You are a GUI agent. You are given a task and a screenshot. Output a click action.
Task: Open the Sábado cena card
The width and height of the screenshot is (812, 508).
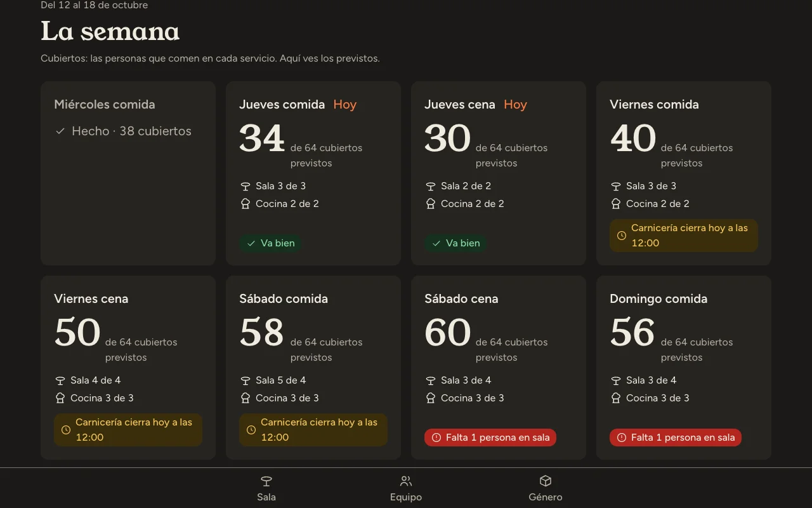coord(499,368)
